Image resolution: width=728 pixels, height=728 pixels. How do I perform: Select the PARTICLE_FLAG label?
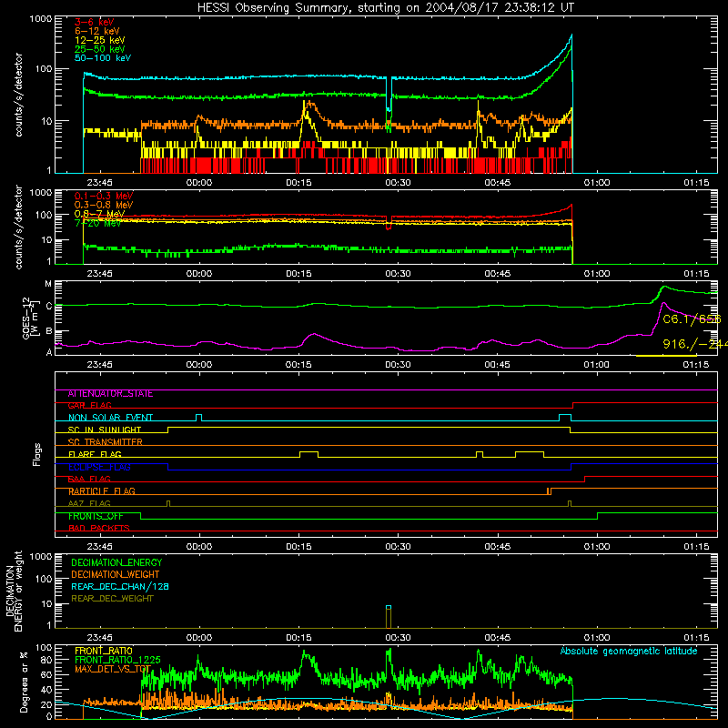[x=102, y=491]
